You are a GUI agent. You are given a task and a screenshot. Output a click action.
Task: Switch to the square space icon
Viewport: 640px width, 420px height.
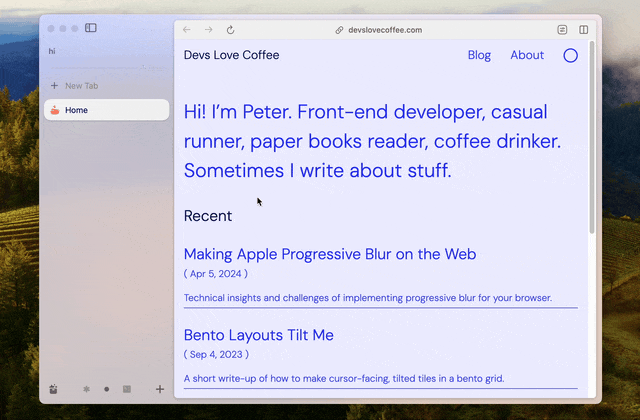point(126,389)
